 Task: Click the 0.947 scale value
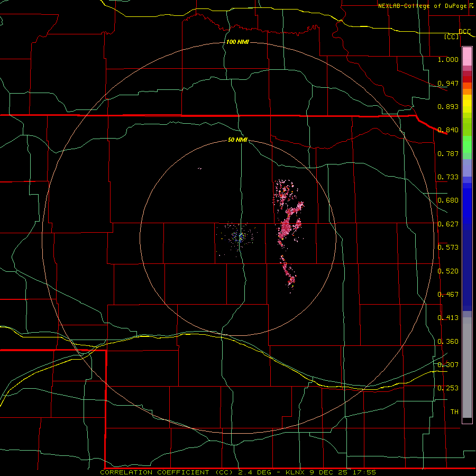[448, 83]
